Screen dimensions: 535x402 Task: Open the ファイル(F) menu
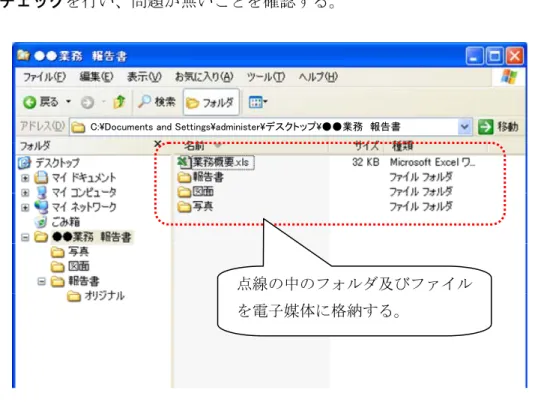point(44,77)
